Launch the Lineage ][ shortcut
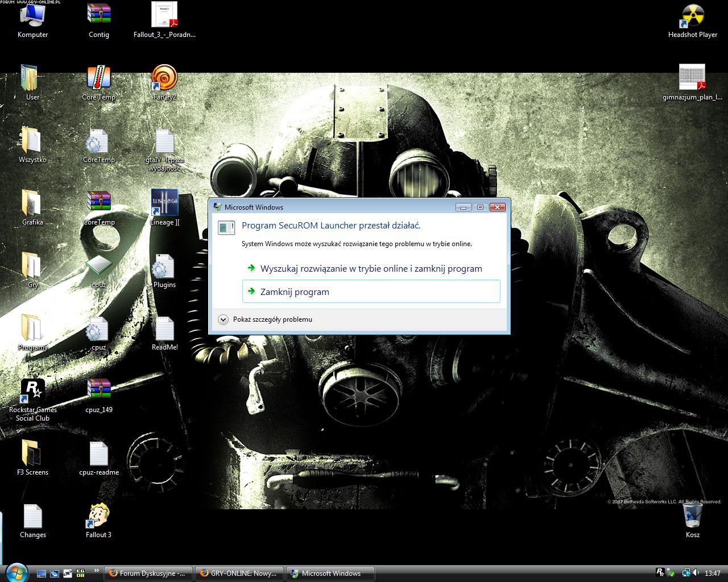 [x=164, y=208]
